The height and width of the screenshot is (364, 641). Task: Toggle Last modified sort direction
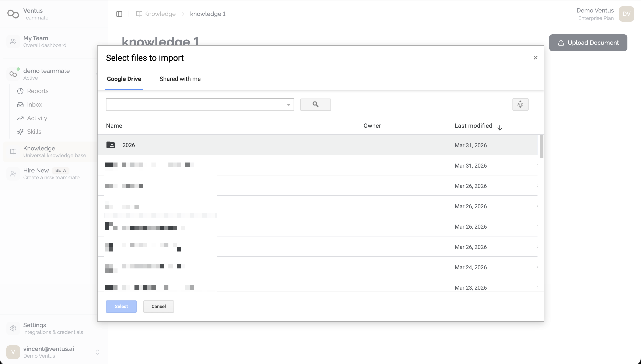(499, 128)
